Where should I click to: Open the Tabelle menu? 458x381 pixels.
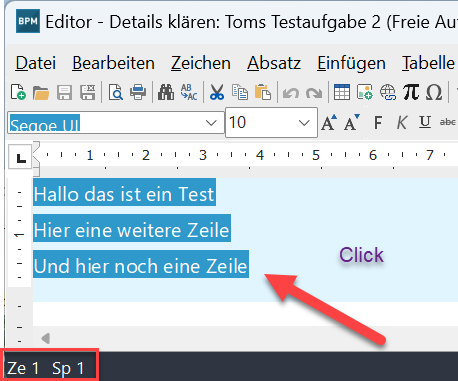(x=428, y=63)
